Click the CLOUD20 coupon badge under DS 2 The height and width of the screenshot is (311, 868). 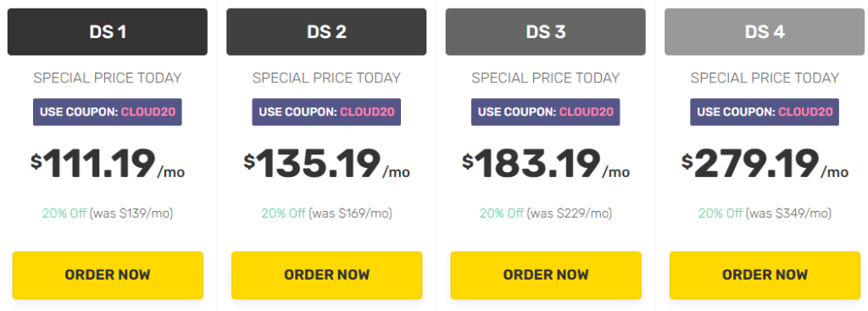(326, 112)
